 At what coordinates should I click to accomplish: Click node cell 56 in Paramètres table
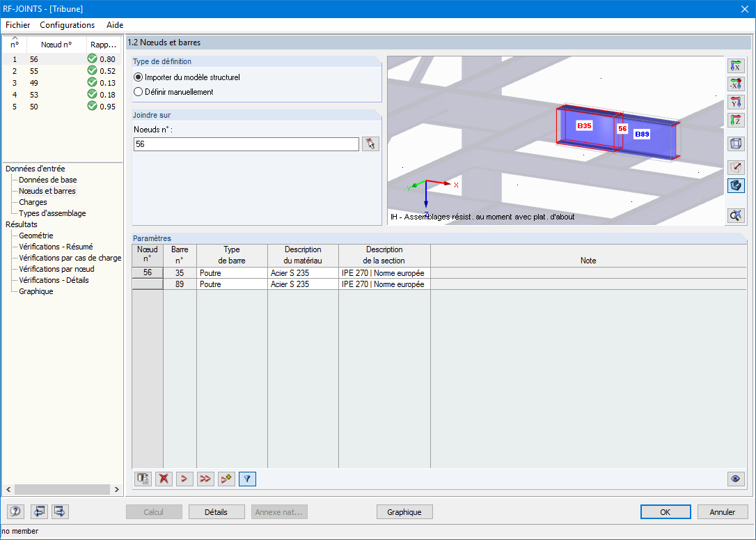click(x=148, y=272)
